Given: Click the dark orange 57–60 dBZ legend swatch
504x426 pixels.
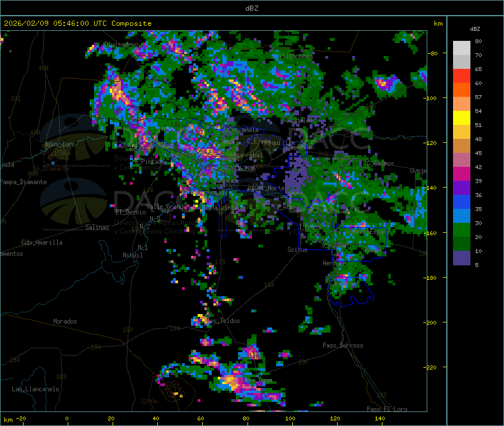Looking at the screenshot, I should click(x=461, y=90).
